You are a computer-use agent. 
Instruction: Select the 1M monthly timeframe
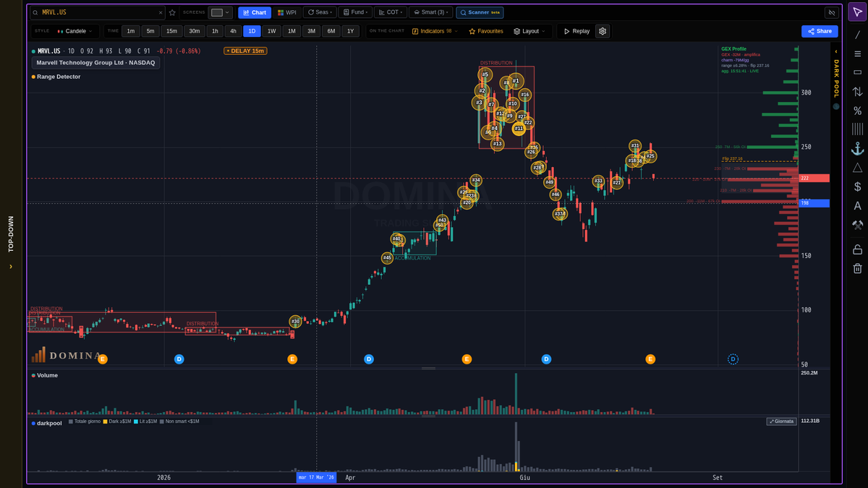coord(292,31)
